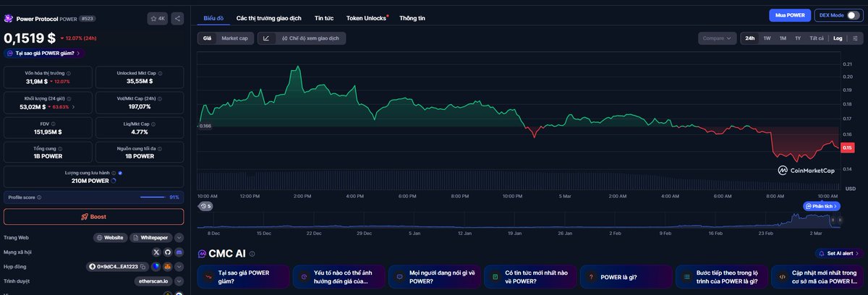This screenshot has width=868, height=295.
Task: Open etherscan.io explorer link
Action: (x=155, y=281)
